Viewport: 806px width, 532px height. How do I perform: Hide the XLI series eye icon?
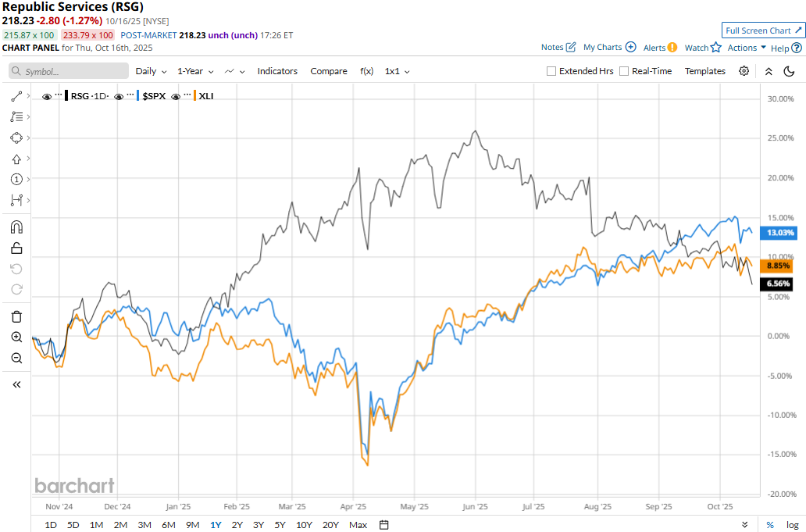pos(175,97)
